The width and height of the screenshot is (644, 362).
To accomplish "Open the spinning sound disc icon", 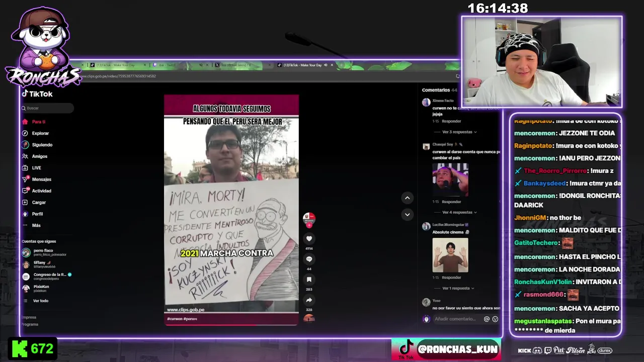I will (x=309, y=318).
